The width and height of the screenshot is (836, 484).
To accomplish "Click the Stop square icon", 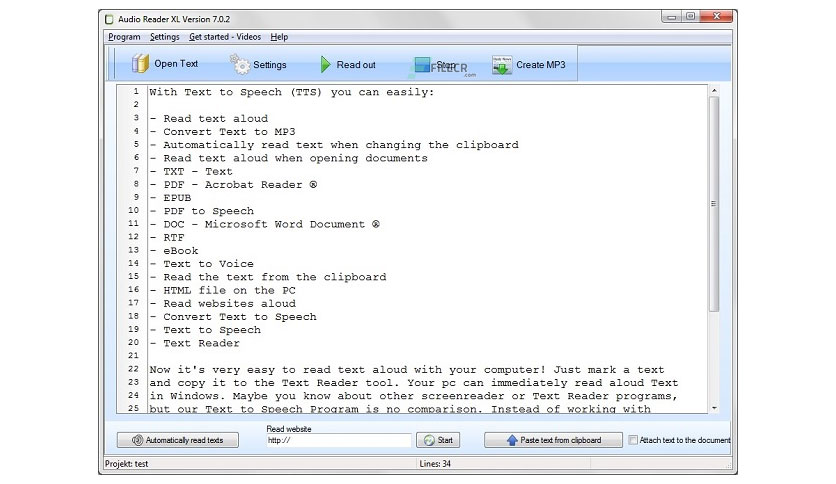I will pos(422,65).
